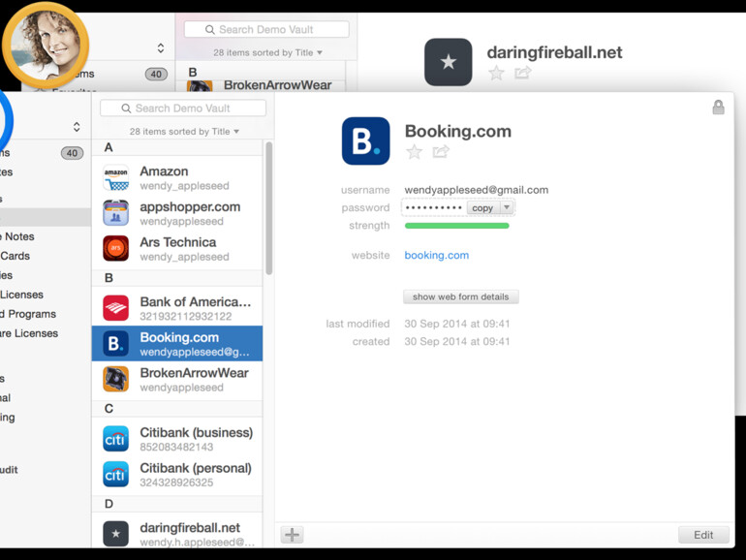Click Search Demo Vault field in back window
Image resolution: width=746 pixels, height=560 pixels.
pos(266,29)
